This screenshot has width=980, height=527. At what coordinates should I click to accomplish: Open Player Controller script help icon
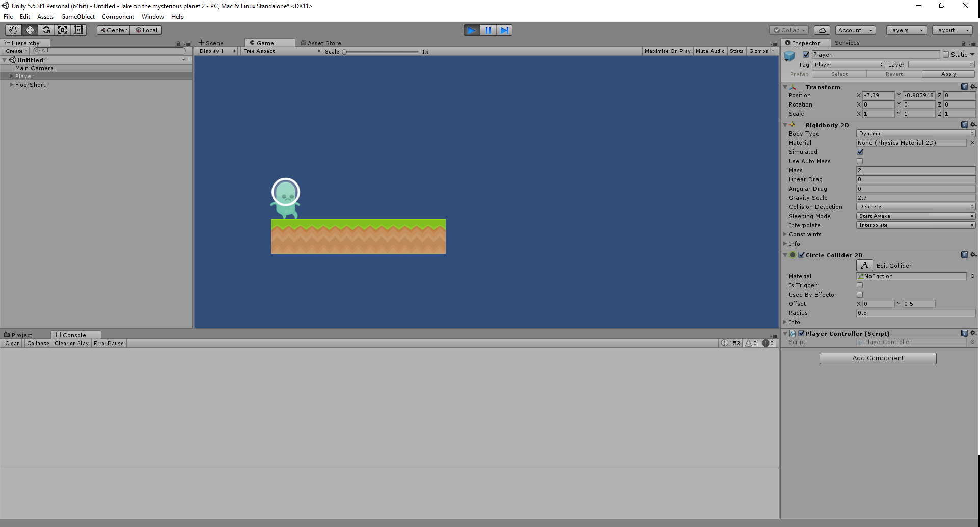click(x=964, y=333)
